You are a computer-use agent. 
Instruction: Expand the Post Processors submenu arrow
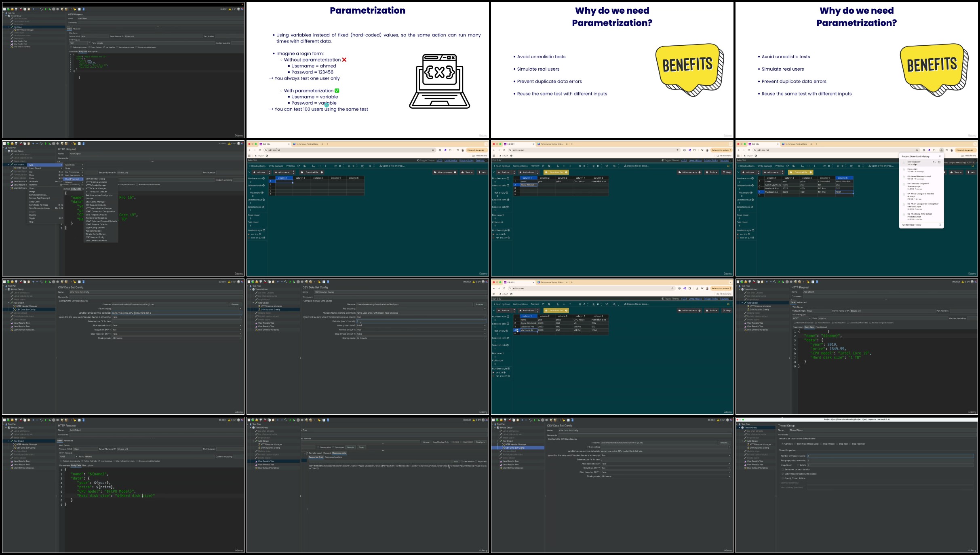tap(82, 175)
